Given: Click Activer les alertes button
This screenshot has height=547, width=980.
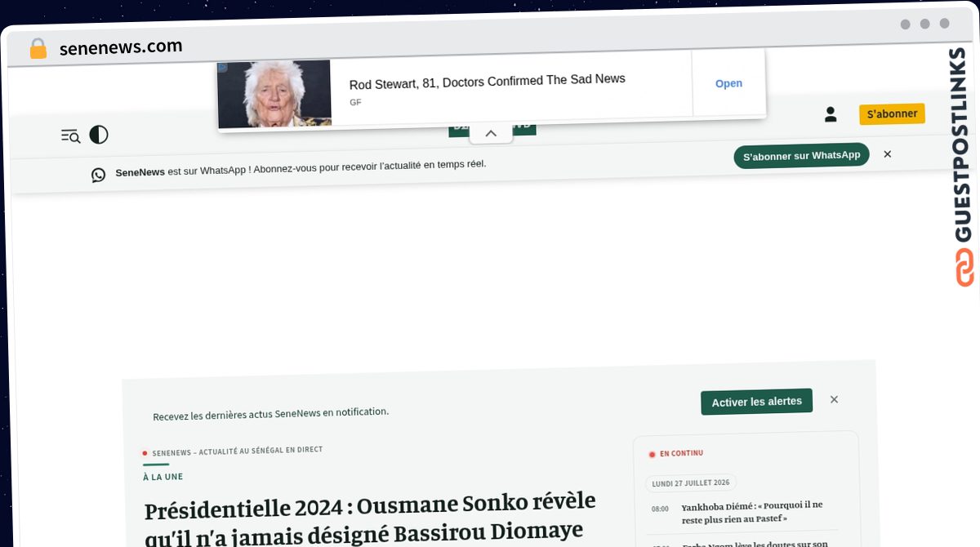Looking at the screenshot, I should coord(756,402).
